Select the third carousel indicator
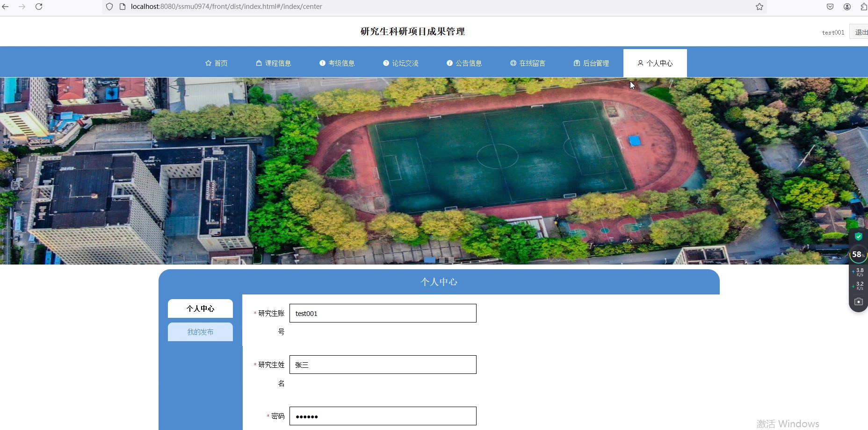 (x=451, y=260)
